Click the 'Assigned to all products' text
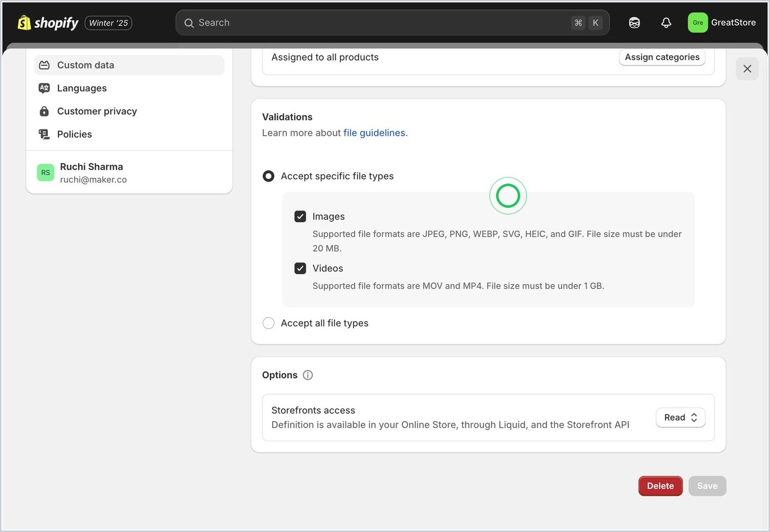770x532 pixels. click(x=325, y=57)
